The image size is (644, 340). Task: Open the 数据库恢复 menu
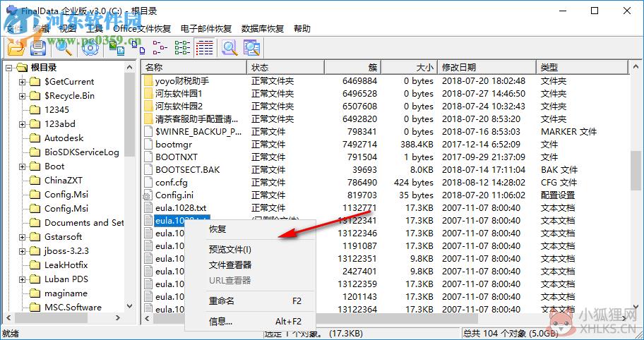coord(263,29)
